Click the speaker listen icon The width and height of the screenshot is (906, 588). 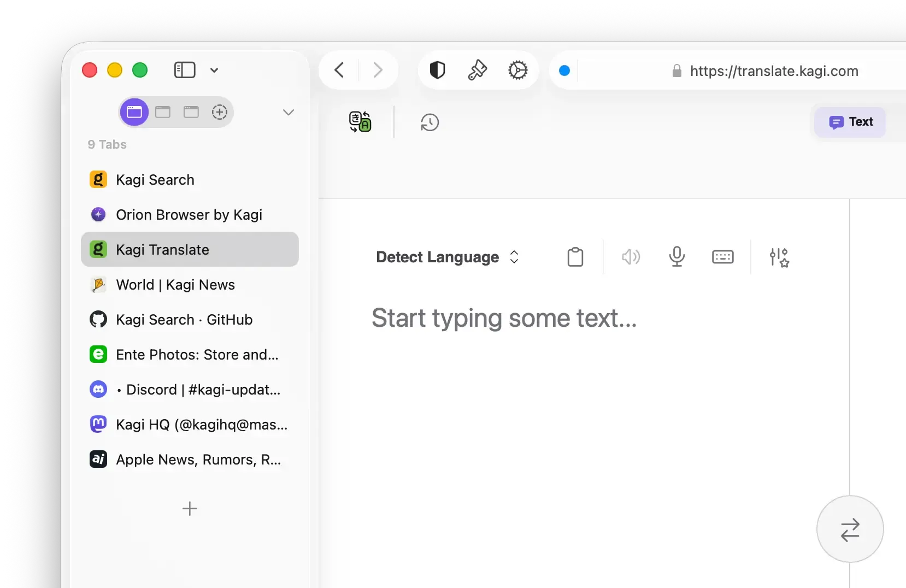(x=631, y=257)
